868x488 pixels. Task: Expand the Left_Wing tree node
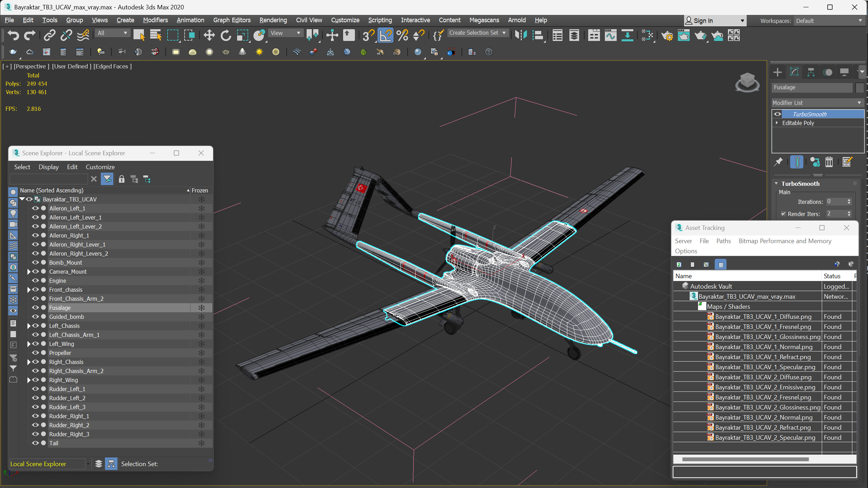[29, 344]
